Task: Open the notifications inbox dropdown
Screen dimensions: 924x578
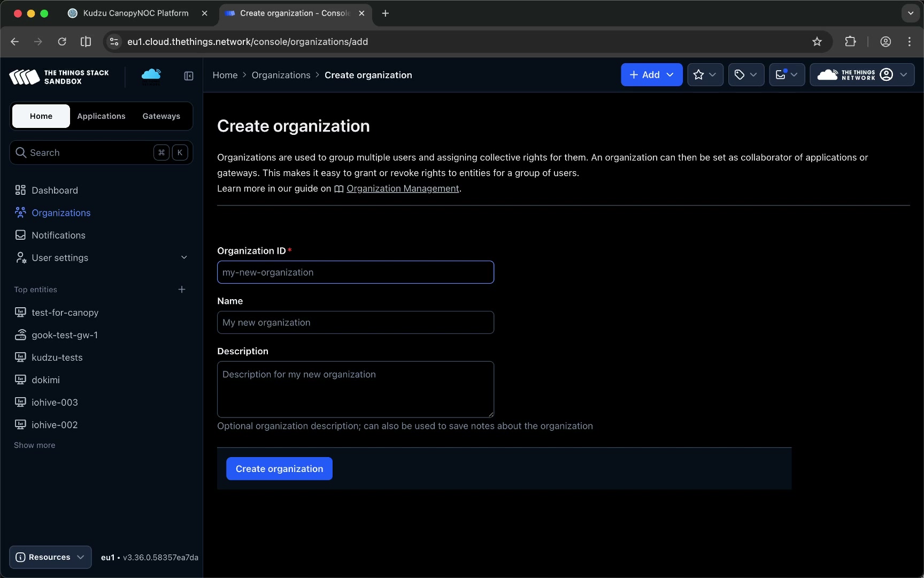Action: [x=787, y=75]
